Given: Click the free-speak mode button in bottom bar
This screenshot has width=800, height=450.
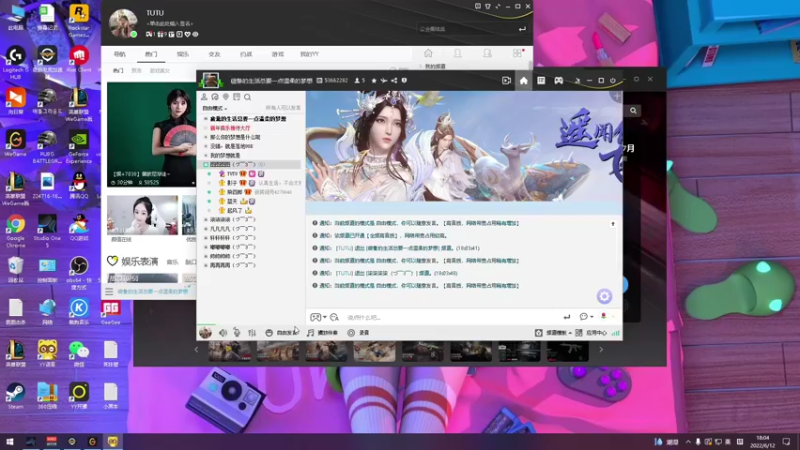Looking at the screenshot, I should [x=282, y=333].
